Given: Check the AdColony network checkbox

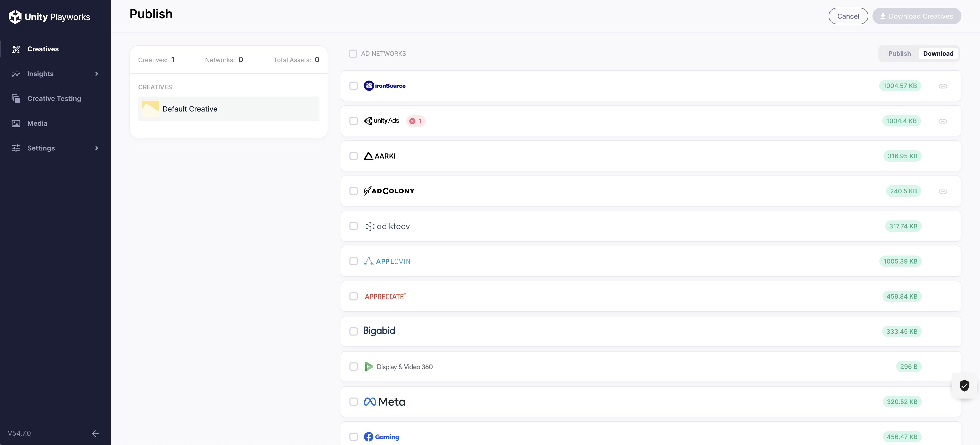Looking at the screenshot, I should click(x=353, y=191).
